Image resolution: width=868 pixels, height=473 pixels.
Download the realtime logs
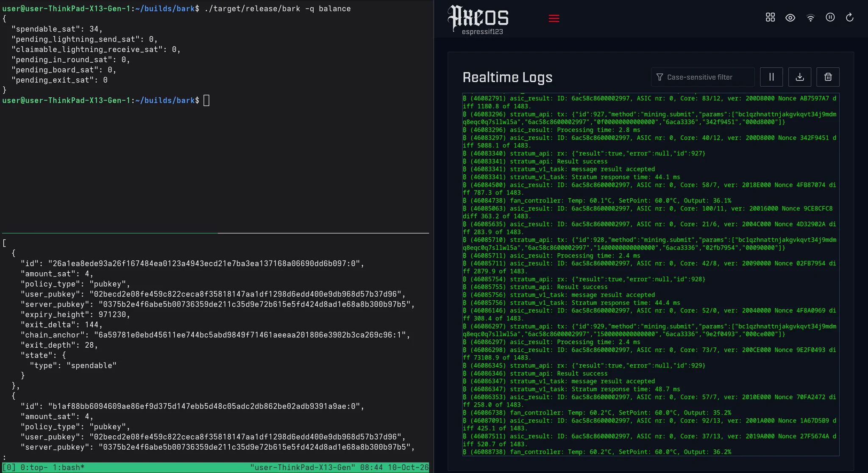(x=800, y=77)
